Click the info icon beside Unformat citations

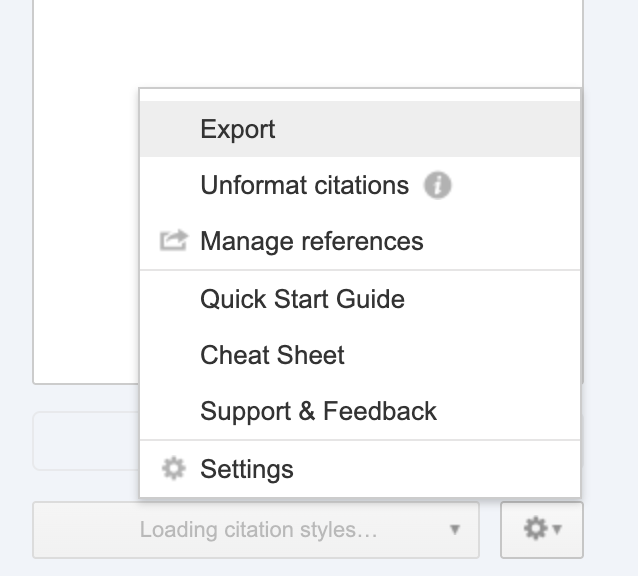click(437, 186)
